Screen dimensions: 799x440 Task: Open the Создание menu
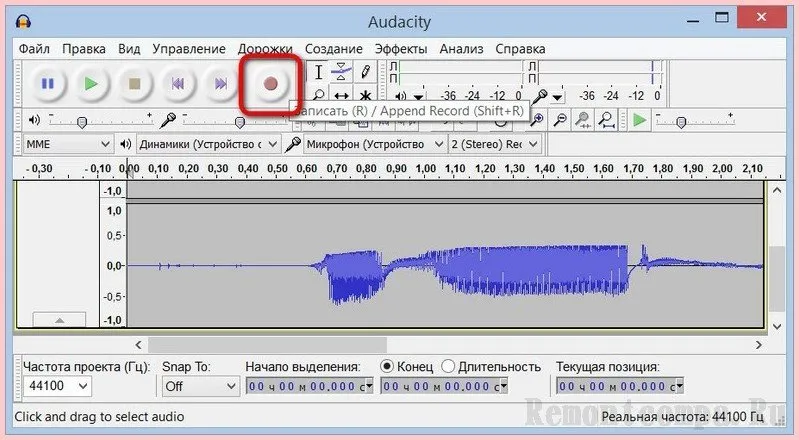point(334,49)
